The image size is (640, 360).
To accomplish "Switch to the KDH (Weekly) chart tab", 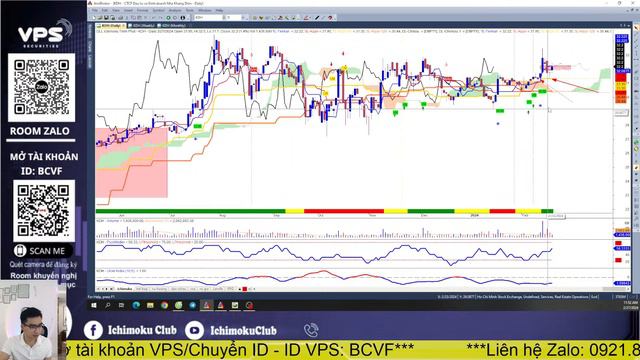I will pyautogui.click(x=141, y=25).
